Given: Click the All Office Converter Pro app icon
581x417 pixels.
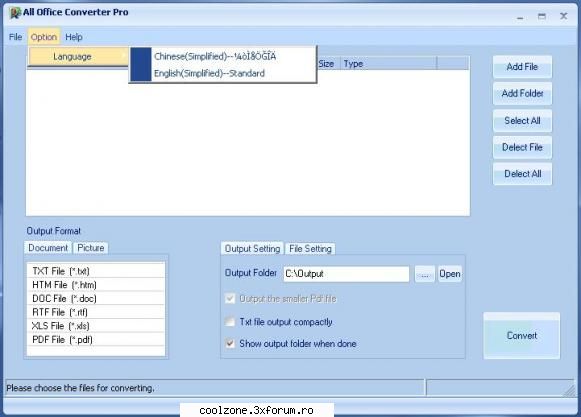Looking at the screenshot, I should coord(15,13).
